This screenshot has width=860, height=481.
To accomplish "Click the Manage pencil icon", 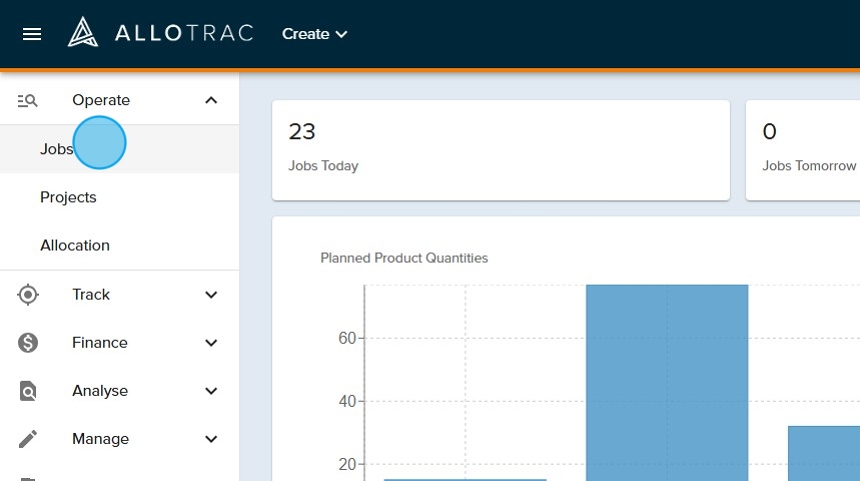I will click(28, 439).
